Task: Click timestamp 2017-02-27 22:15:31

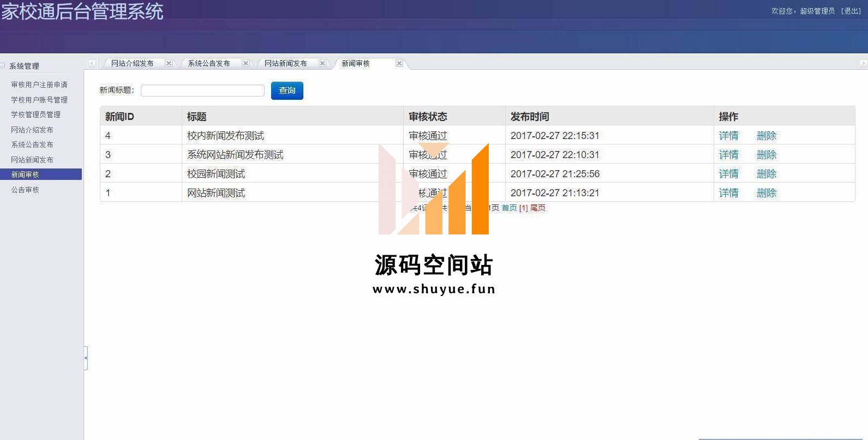Action: tap(555, 136)
